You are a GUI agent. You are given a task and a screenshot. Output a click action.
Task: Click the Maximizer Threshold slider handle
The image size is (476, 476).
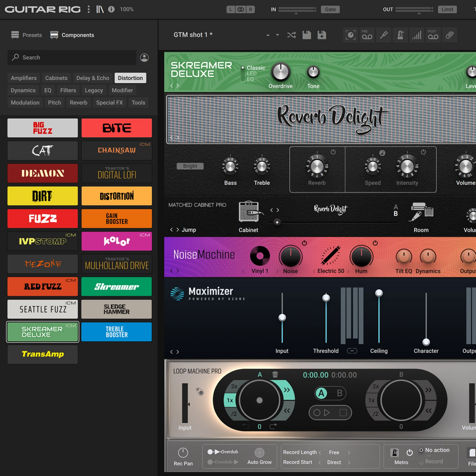[326, 298]
